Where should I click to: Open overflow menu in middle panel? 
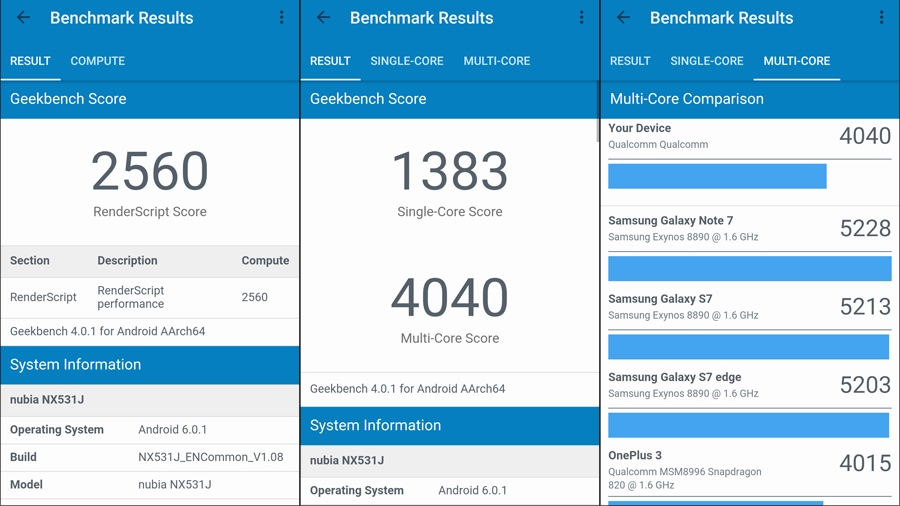(x=581, y=18)
